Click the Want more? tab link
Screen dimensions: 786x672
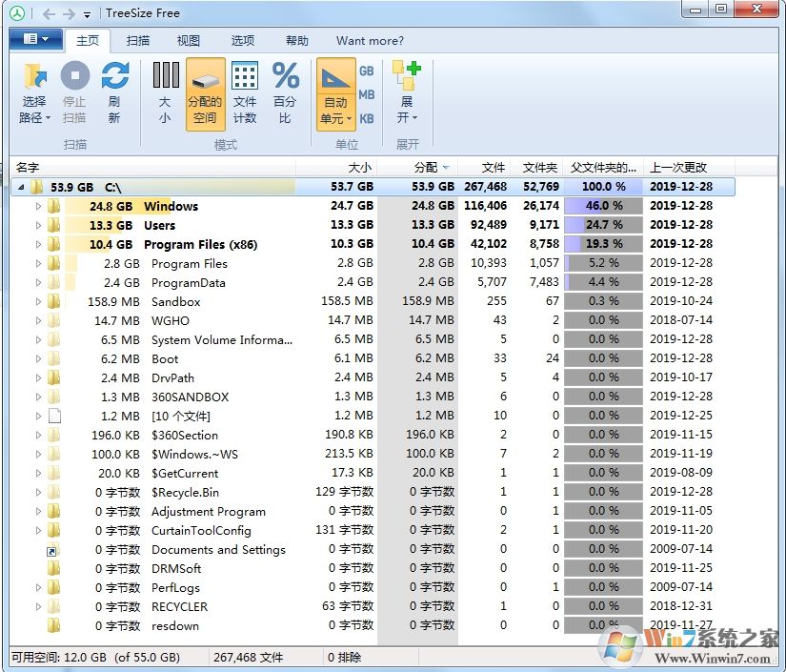pos(370,41)
